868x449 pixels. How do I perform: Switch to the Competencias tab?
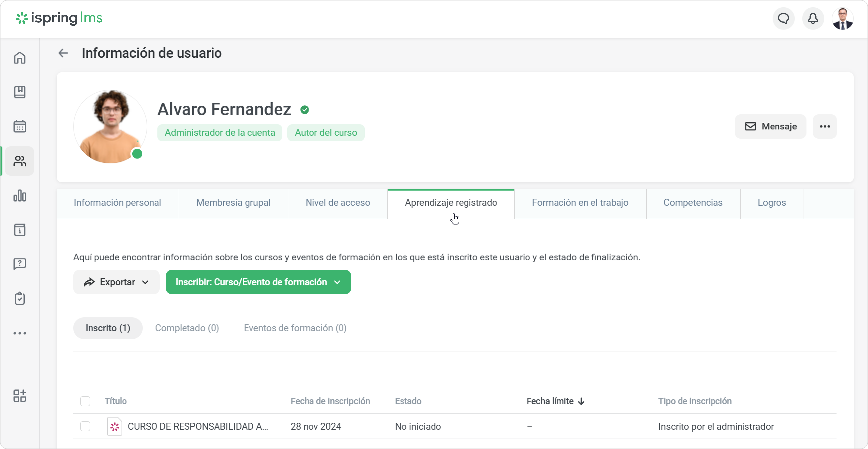pyautogui.click(x=693, y=203)
